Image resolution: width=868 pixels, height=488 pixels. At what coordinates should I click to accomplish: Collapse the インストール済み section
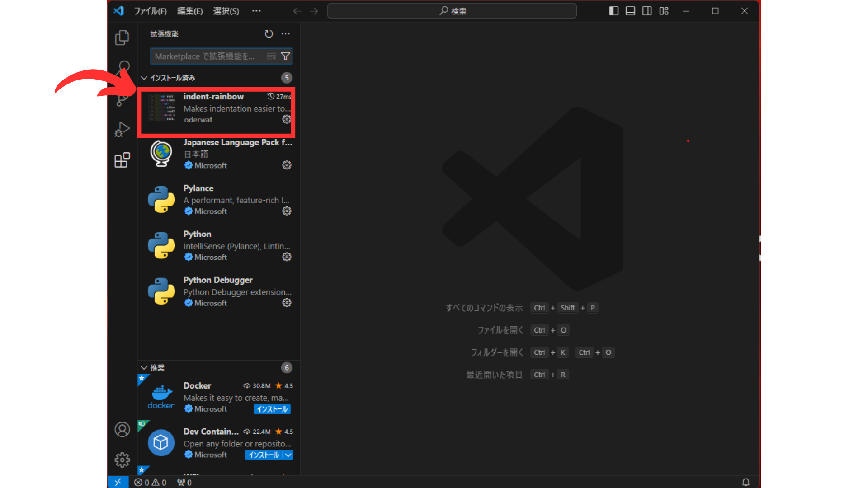pos(144,77)
